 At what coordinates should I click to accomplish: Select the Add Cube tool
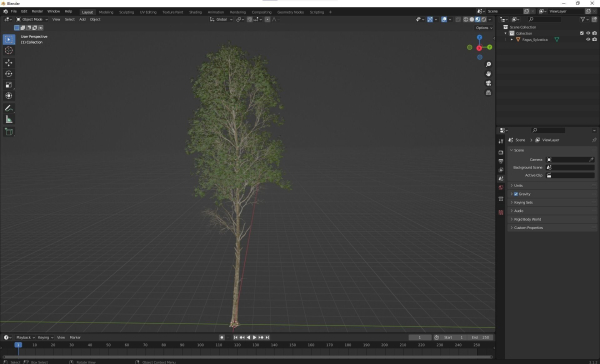(9, 132)
